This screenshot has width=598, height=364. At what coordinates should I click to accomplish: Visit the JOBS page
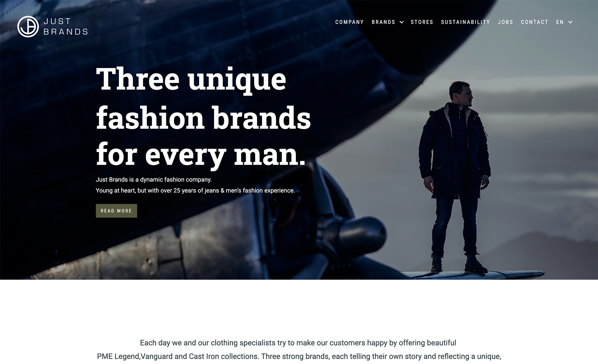coord(505,22)
